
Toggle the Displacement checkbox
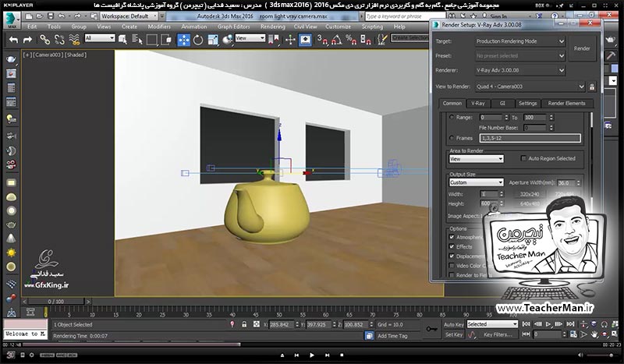coord(452,256)
